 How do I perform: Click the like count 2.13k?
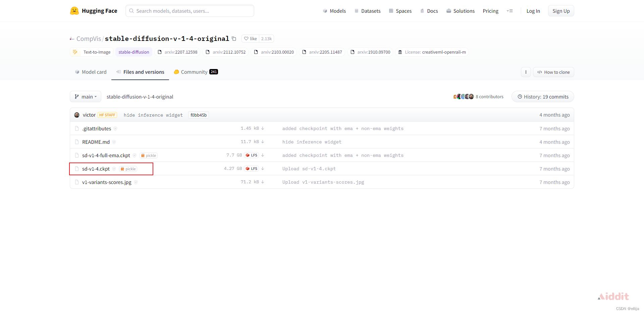pos(266,39)
